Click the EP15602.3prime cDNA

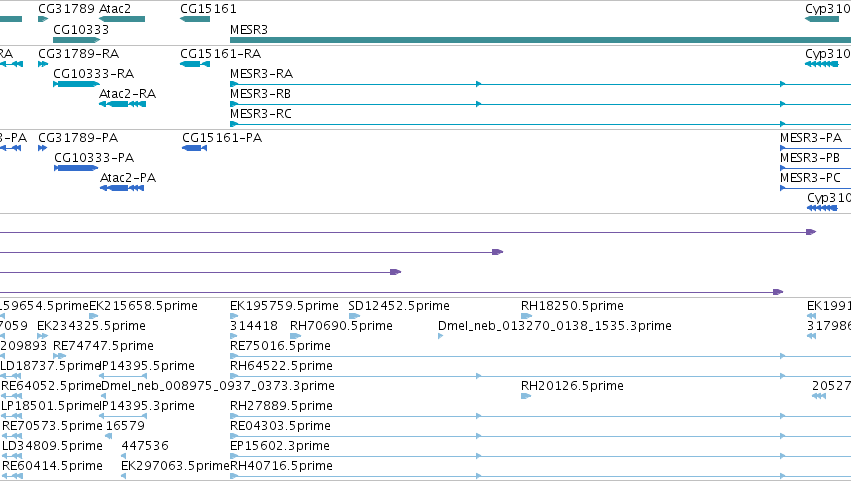(541, 457)
